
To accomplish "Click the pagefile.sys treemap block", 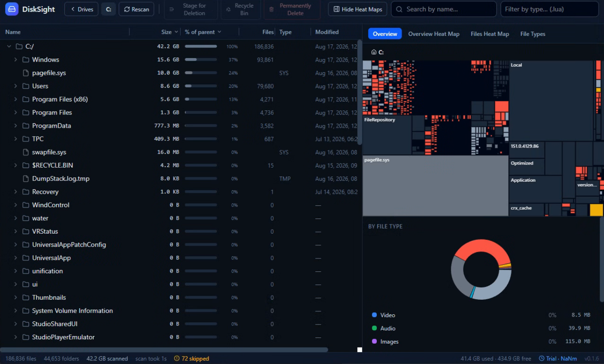I will tap(435, 186).
